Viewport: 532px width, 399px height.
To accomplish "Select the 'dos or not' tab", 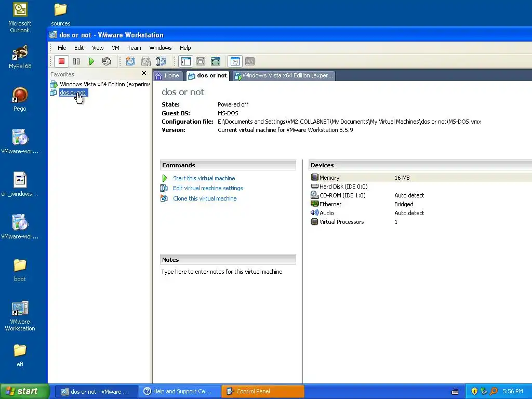I will pos(208,76).
